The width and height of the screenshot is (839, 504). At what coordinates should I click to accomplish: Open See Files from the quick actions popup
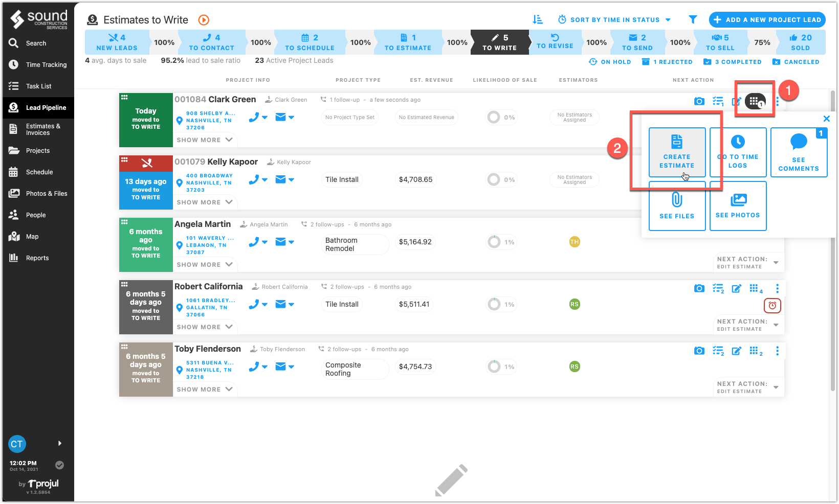677,207
